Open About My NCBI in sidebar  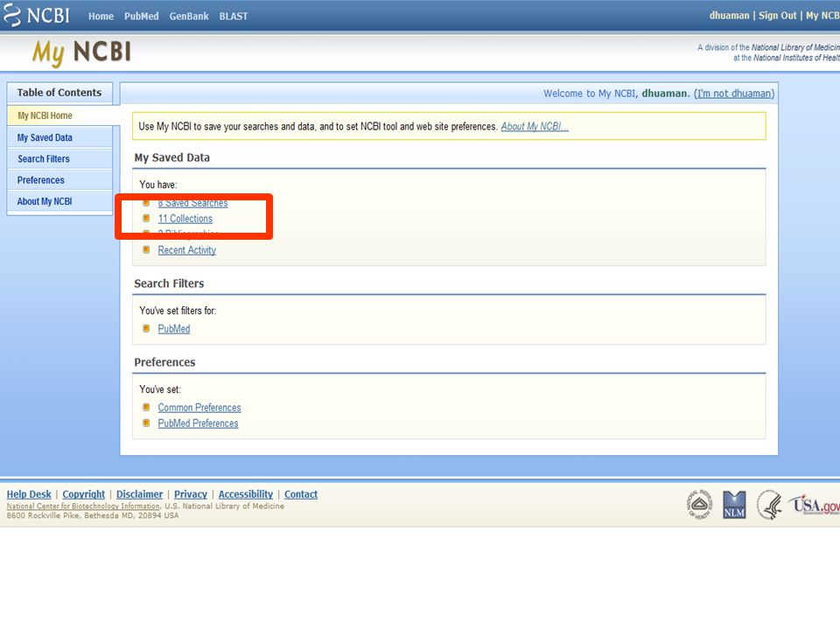click(45, 201)
